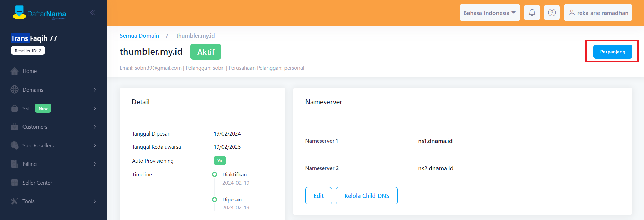Click the Tanggal Dipesan label
Viewport: 644px width, 220px height.
pos(151,134)
